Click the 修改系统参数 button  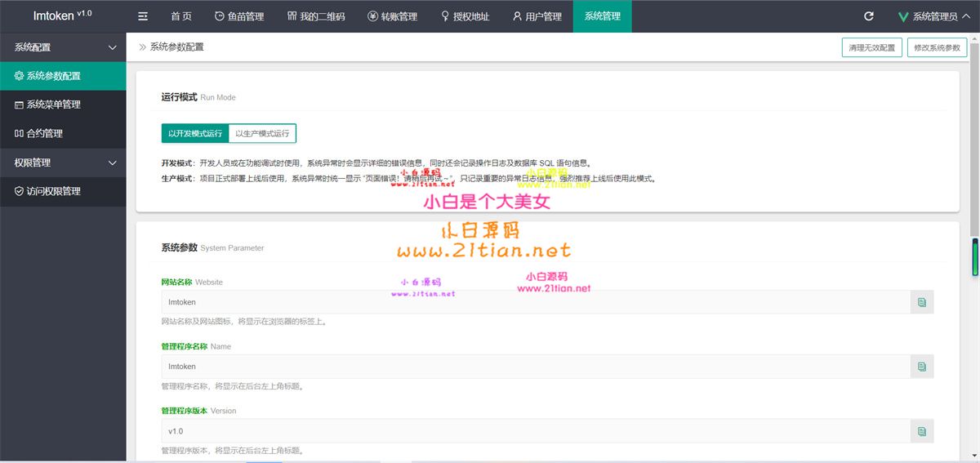937,47
